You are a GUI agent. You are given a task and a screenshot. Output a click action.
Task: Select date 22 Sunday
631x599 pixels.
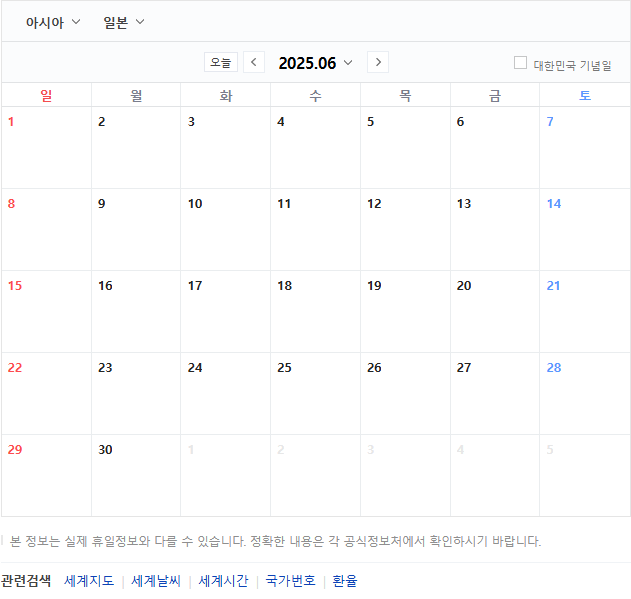pos(15,368)
